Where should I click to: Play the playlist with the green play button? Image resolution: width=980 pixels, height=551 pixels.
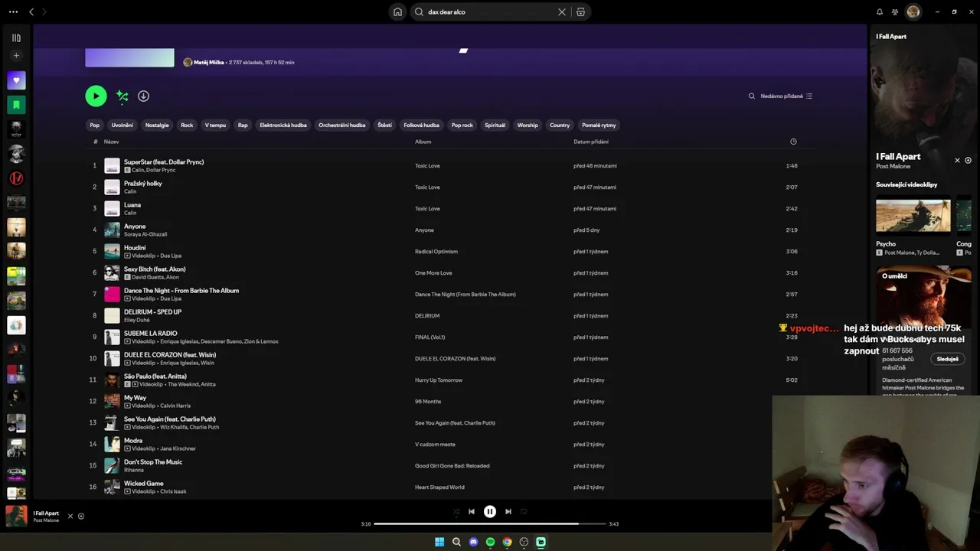click(x=96, y=96)
